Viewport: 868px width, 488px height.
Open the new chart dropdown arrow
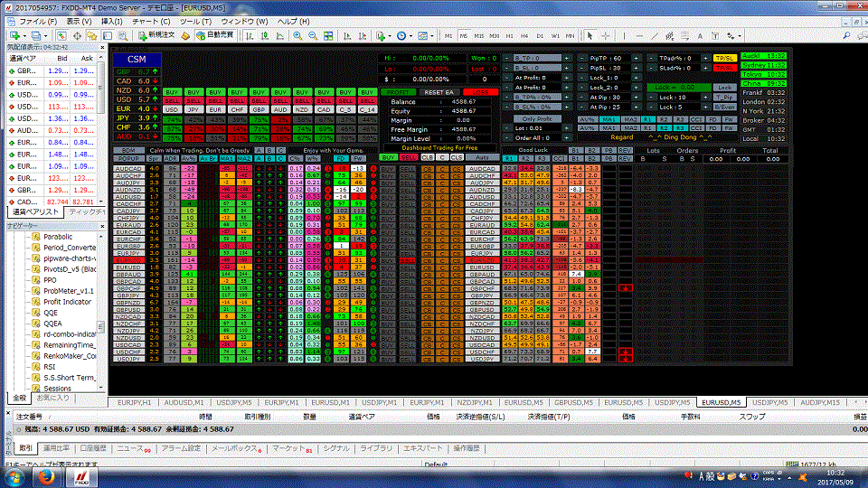24,36
